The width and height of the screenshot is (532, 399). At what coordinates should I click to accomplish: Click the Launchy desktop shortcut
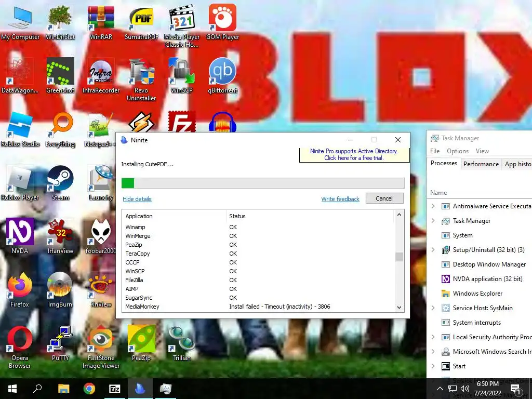pyautogui.click(x=101, y=183)
